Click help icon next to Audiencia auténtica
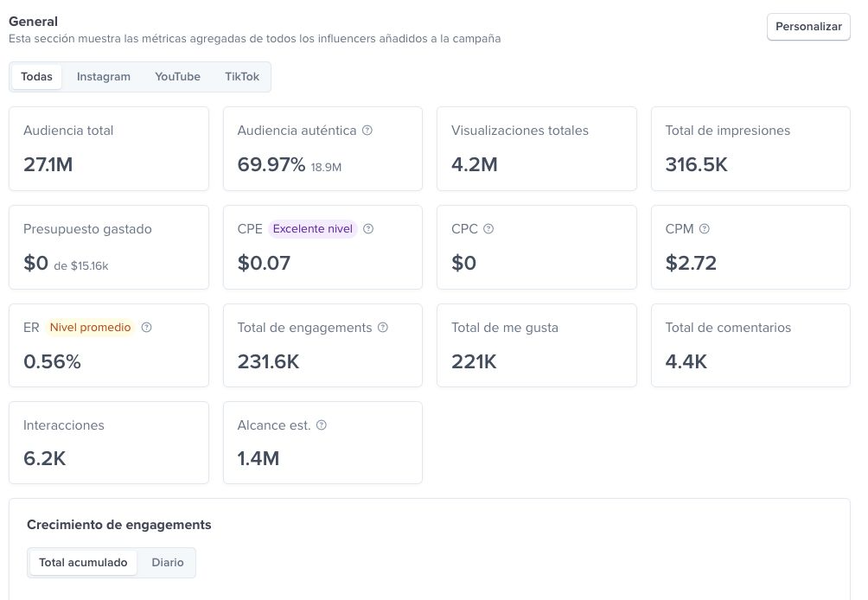Screen dimensions: 868x600 (x=367, y=131)
